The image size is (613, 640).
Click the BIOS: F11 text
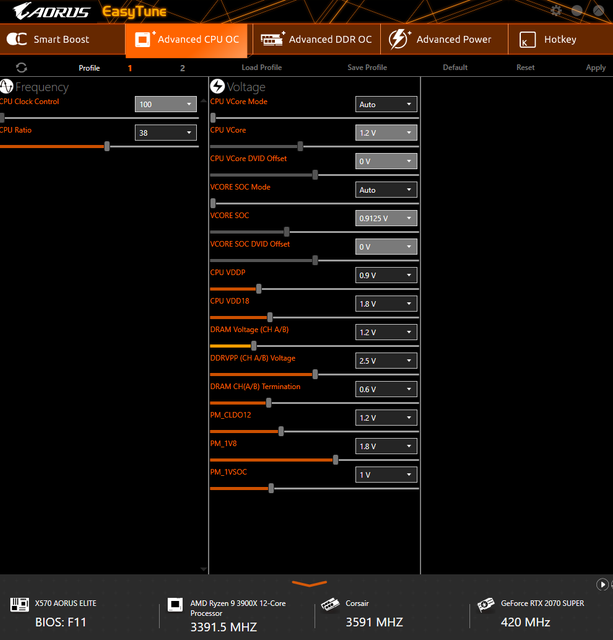coord(61,622)
